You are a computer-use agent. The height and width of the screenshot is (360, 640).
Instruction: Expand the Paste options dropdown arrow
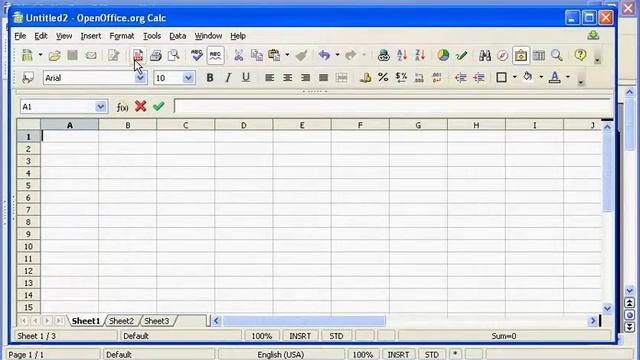pyautogui.click(x=287, y=55)
